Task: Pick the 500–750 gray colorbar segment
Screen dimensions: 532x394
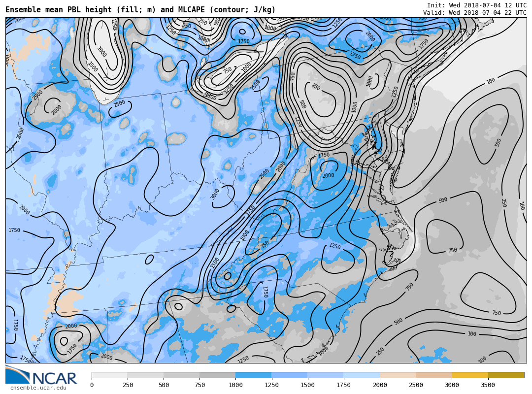Action: click(181, 375)
